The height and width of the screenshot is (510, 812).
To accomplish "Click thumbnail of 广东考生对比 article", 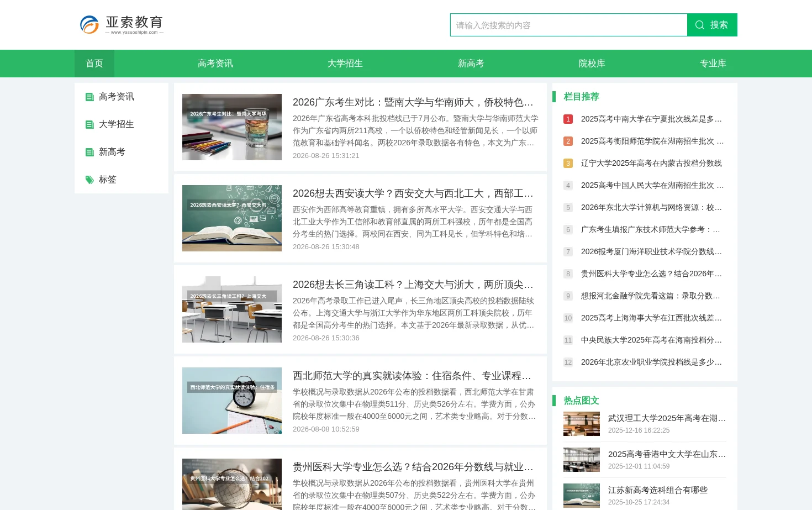I will click(232, 127).
